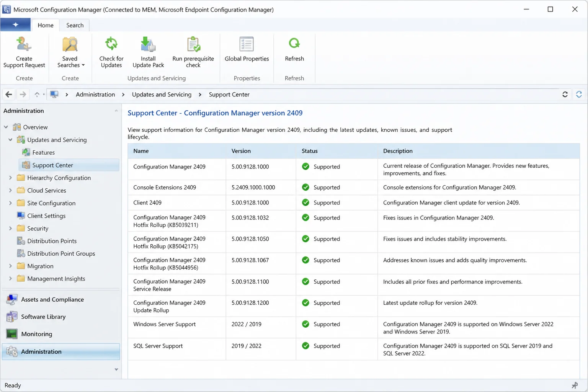588x392 pixels.
Task: Click the Overview tree icon
Action: (17, 127)
